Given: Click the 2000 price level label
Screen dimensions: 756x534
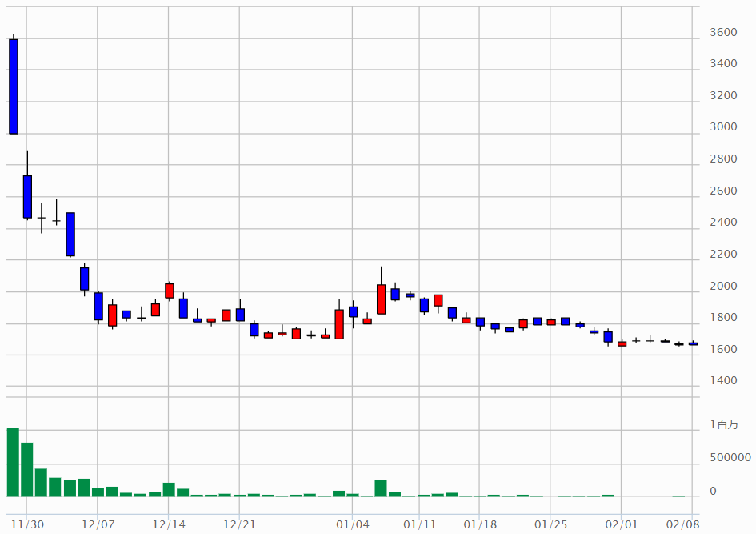Looking at the screenshot, I should point(723,286).
